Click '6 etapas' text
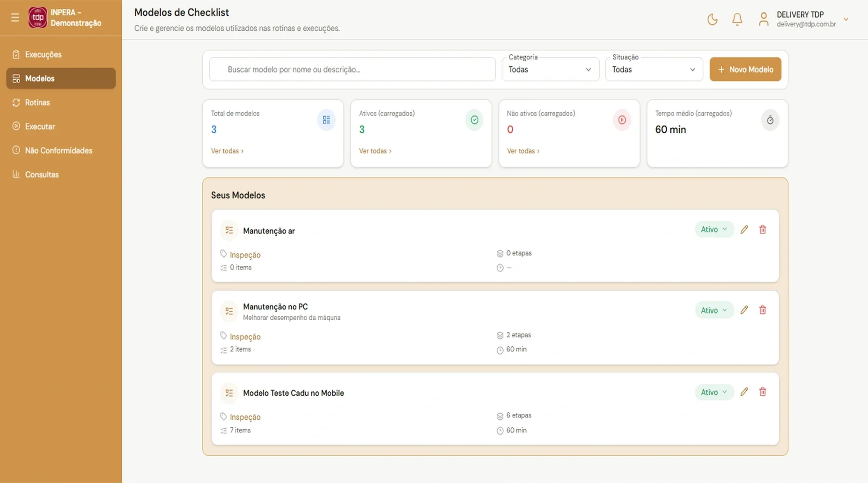Viewport: 868px width, 483px height. pyautogui.click(x=519, y=415)
